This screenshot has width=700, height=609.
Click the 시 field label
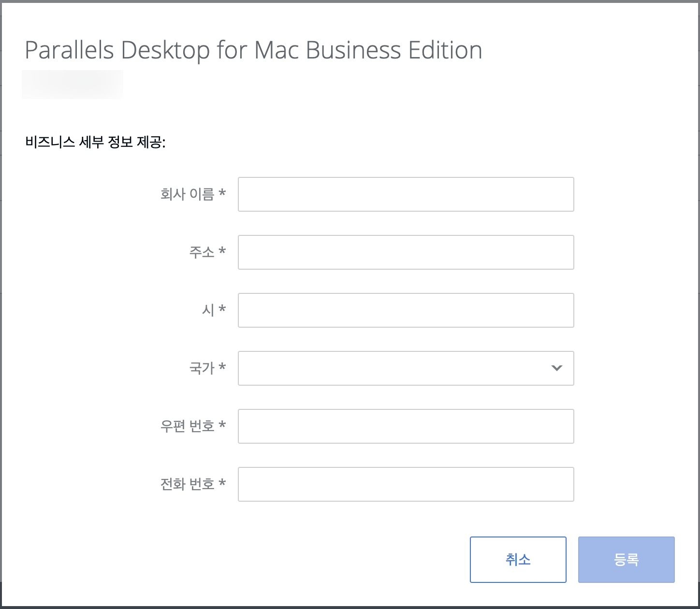pyautogui.click(x=208, y=310)
